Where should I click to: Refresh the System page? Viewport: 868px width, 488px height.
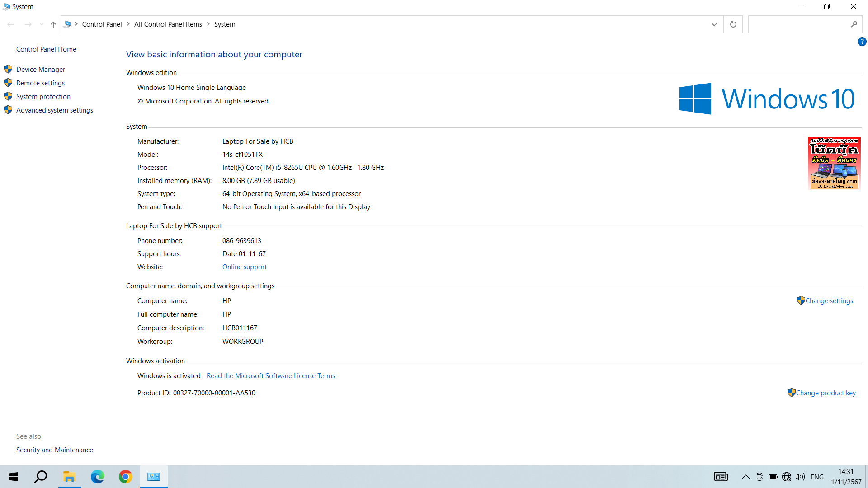[x=733, y=24]
